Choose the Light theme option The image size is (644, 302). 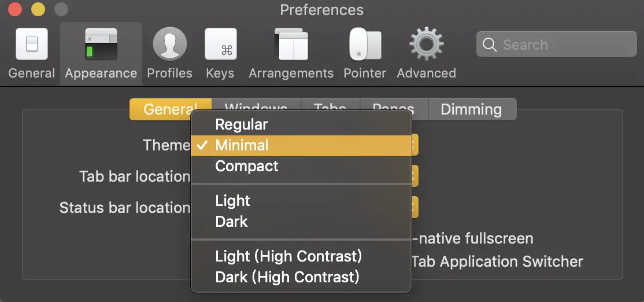232,201
